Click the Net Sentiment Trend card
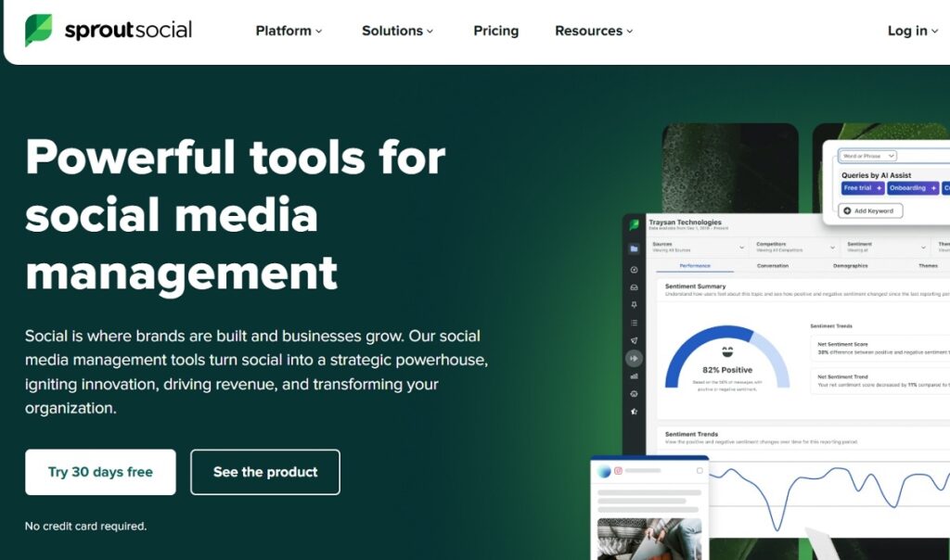This screenshot has height=560, width=950. coord(880,381)
